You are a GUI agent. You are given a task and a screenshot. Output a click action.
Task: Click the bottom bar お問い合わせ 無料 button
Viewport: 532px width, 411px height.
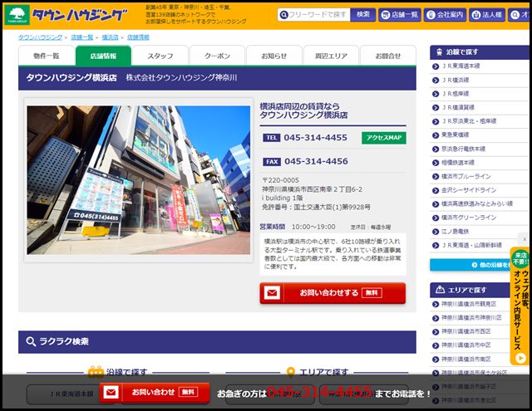tap(155, 393)
